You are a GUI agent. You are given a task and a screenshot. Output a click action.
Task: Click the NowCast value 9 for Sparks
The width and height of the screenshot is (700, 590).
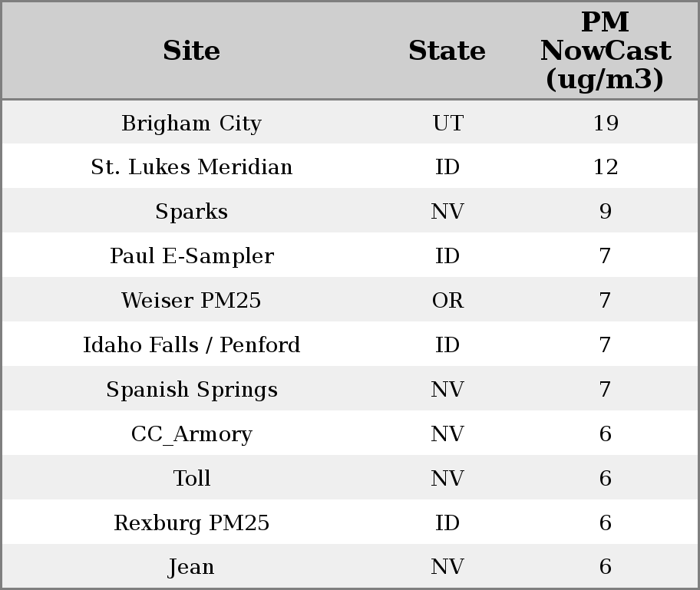605,212
